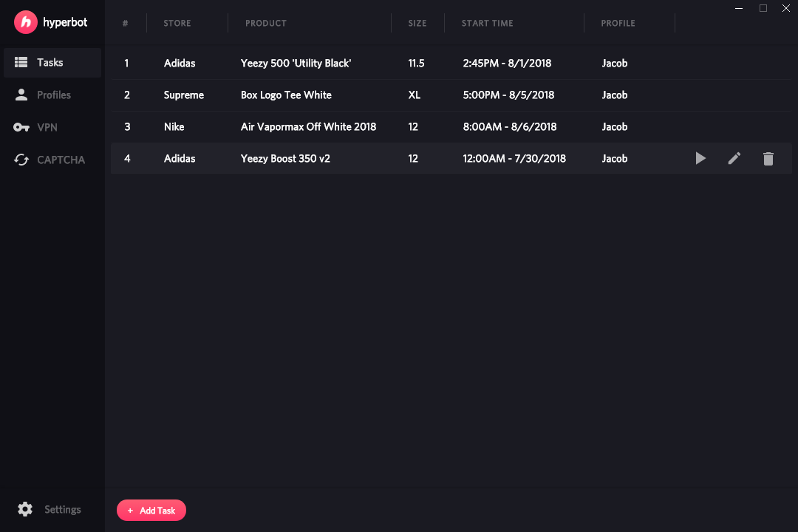This screenshot has height=532, width=798.
Task: Click the Add Task button
Action: coord(151,510)
